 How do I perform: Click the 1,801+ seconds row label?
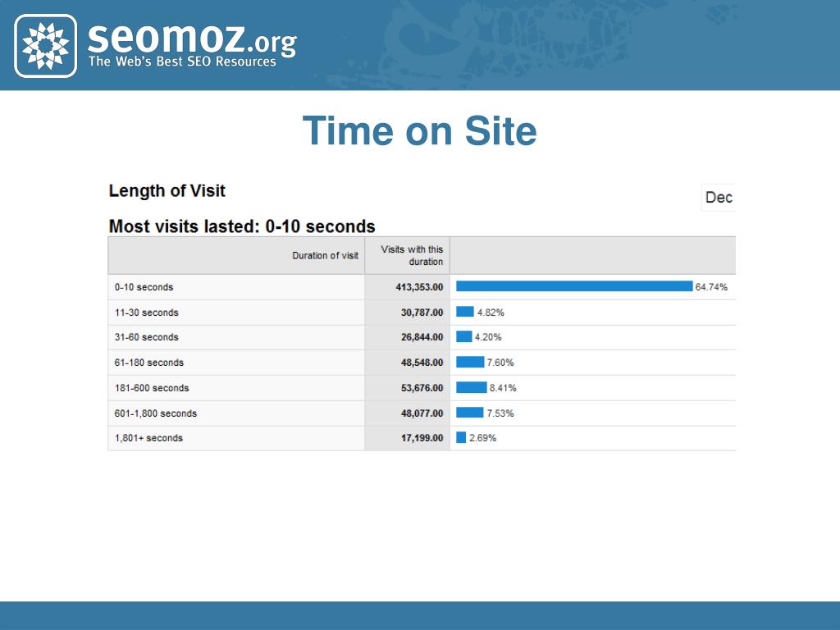(148, 438)
